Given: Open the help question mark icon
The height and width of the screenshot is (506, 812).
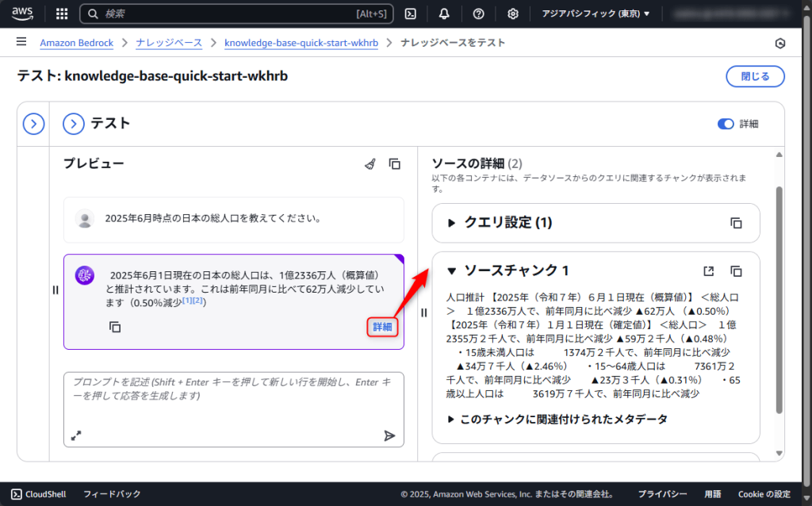Looking at the screenshot, I should pyautogui.click(x=478, y=14).
